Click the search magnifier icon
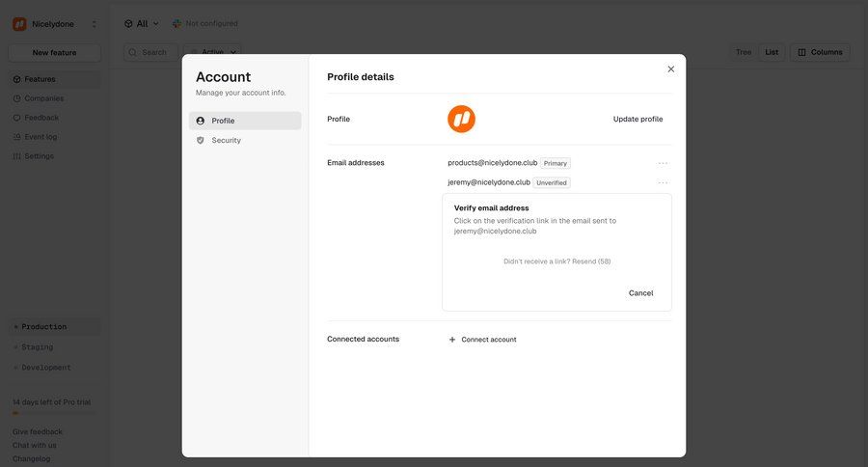The height and width of the screenshot is (467, 868). click(x=132, y=52)
